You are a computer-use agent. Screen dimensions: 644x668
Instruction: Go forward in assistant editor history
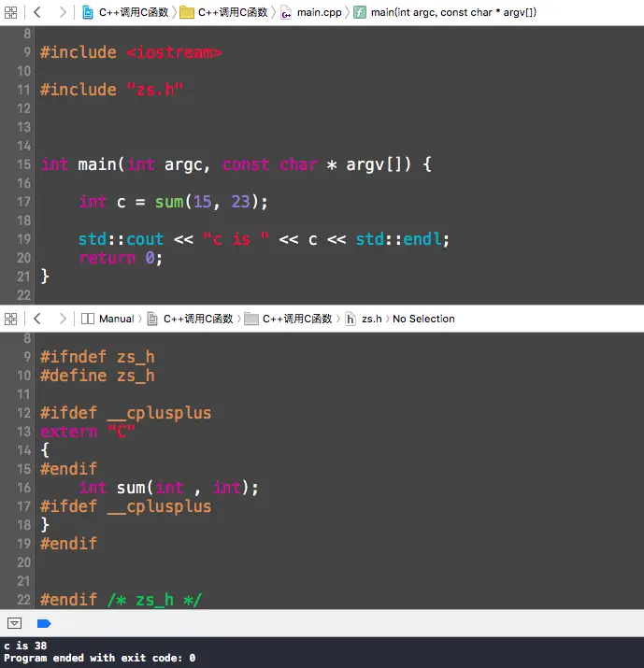click(x=63, y=319)
